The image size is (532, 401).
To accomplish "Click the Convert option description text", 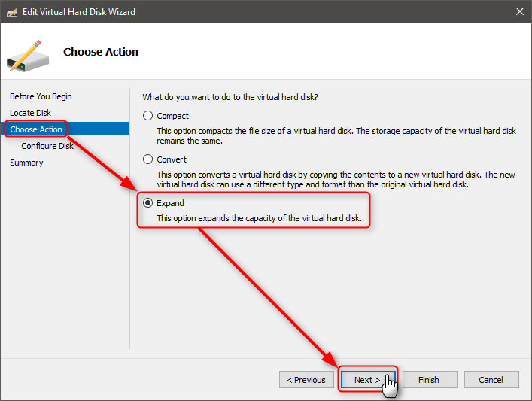I will [x=336, y=180].
